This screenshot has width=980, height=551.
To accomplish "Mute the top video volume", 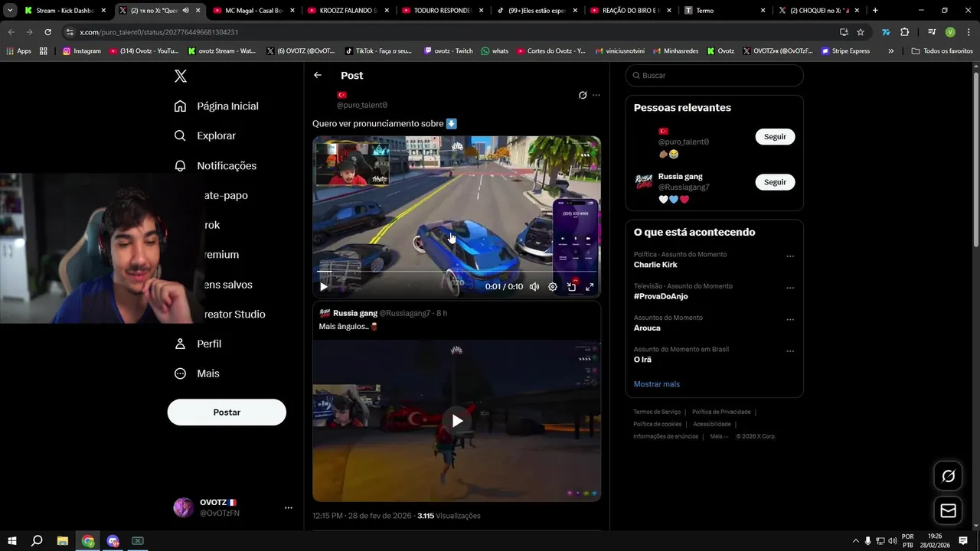I will (534, 287).
